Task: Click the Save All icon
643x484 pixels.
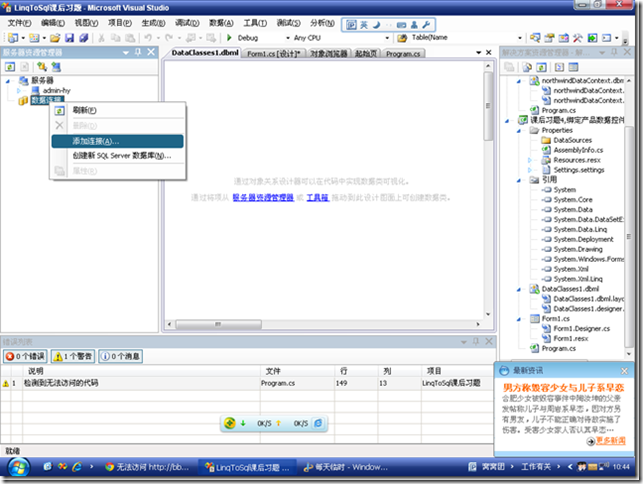Action: pos(84,38)
